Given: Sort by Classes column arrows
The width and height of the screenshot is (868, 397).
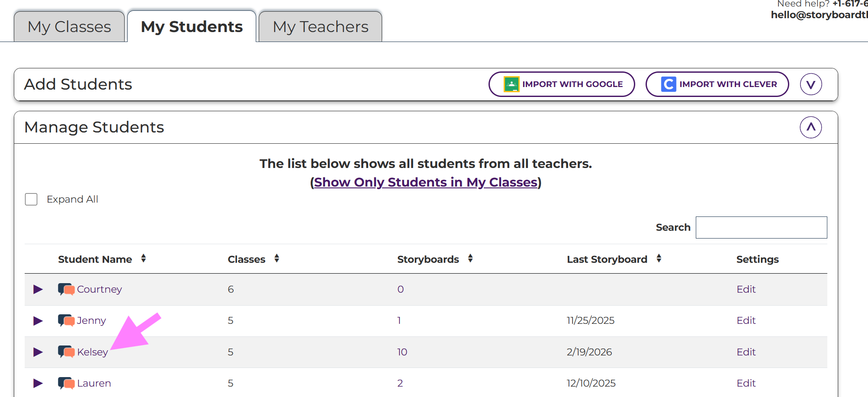Looking at the screenshot, I should pyautogui.click(x=276, y=259).
